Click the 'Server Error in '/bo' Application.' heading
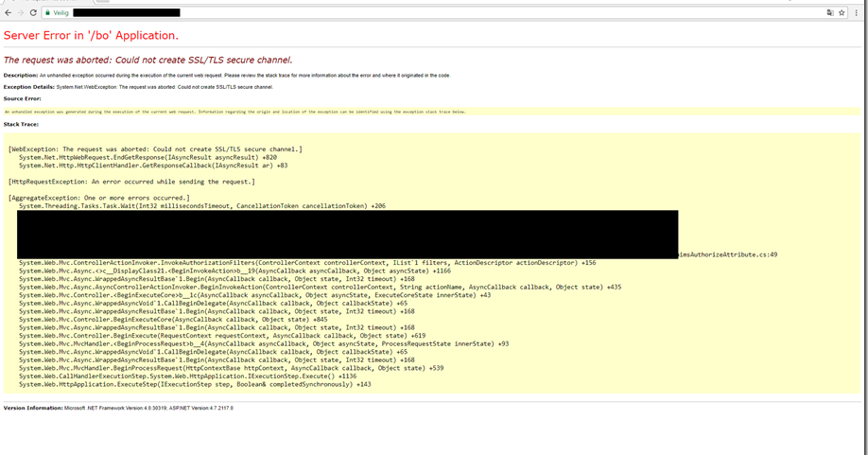 91,35
